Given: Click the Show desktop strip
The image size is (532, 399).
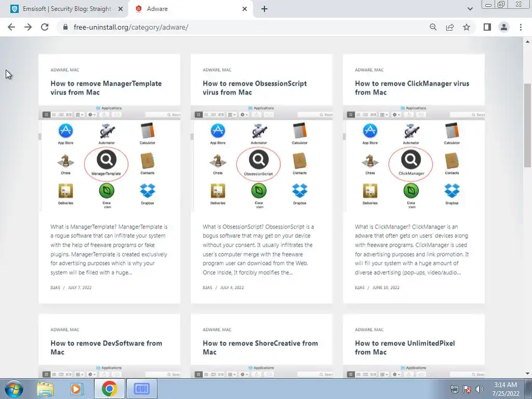Looking at the screenshot, I should point(529,389).
